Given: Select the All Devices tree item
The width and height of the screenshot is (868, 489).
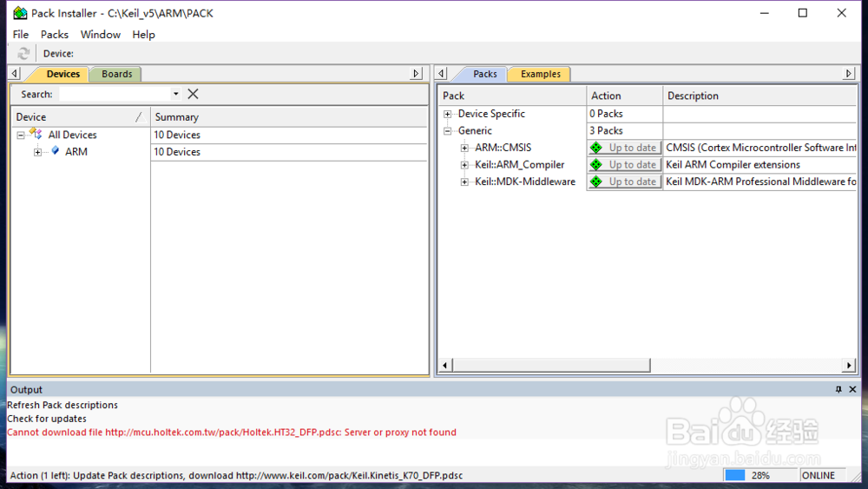Looking at the screenshot, I should [72, 135].
